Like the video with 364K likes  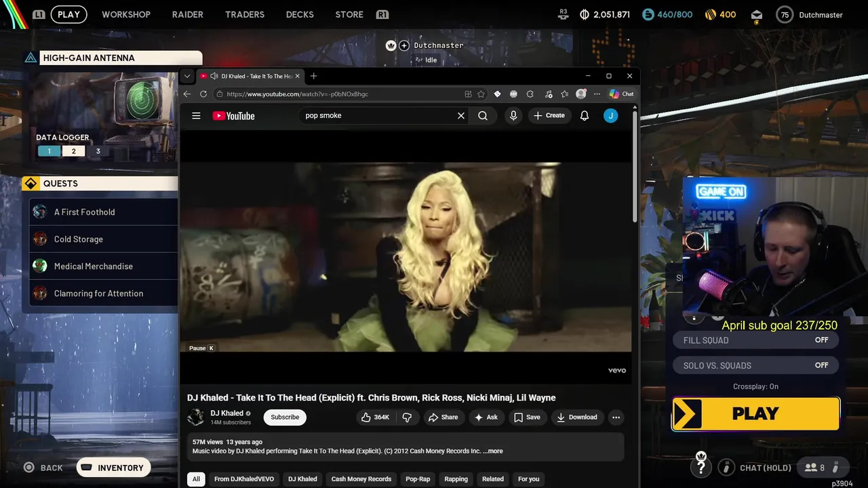click(376, 418)
